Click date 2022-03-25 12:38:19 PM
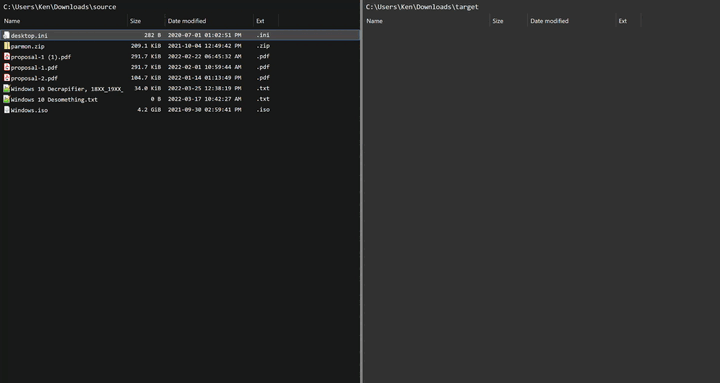The height and width of the screenshot is (383, 720). point(204,88)
